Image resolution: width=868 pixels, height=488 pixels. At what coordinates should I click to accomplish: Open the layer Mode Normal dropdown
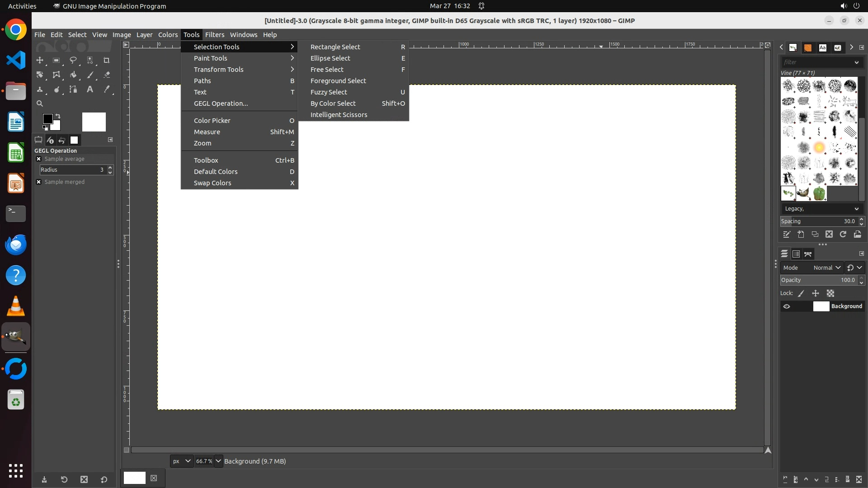tap(826, 267)
